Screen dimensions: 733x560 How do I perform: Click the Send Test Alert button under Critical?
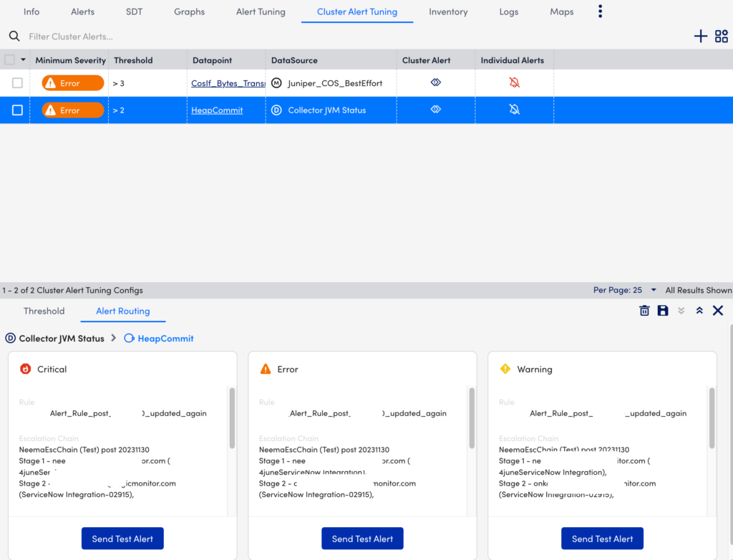click(x=122, y=538)
